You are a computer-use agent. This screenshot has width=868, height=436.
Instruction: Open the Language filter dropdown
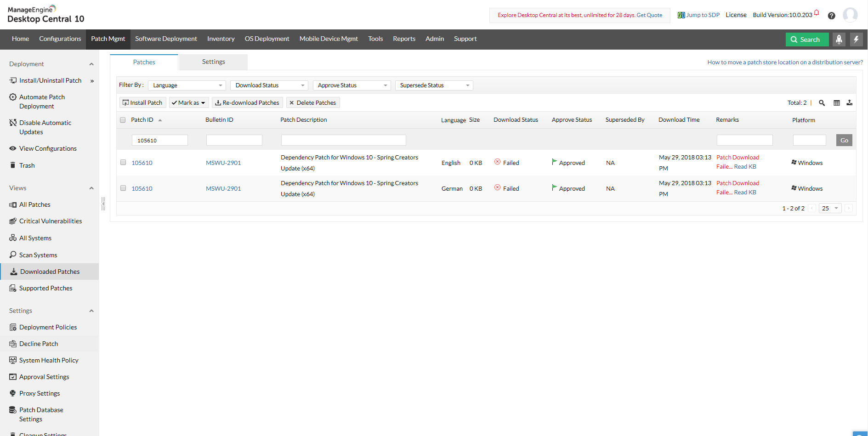point(187,85)
